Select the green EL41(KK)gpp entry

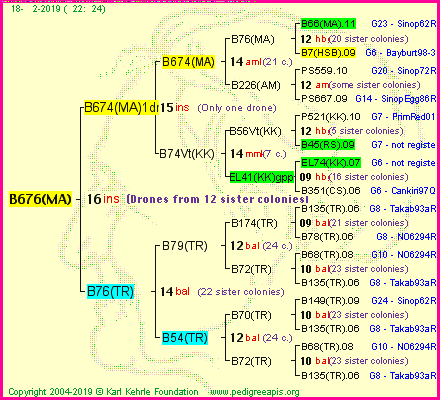click(x=262, y=177)
